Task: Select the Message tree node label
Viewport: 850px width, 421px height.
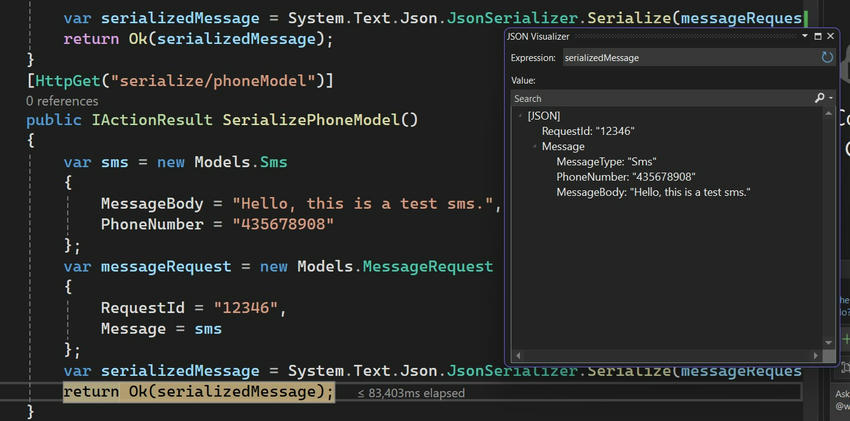Action: pos(563,146)
